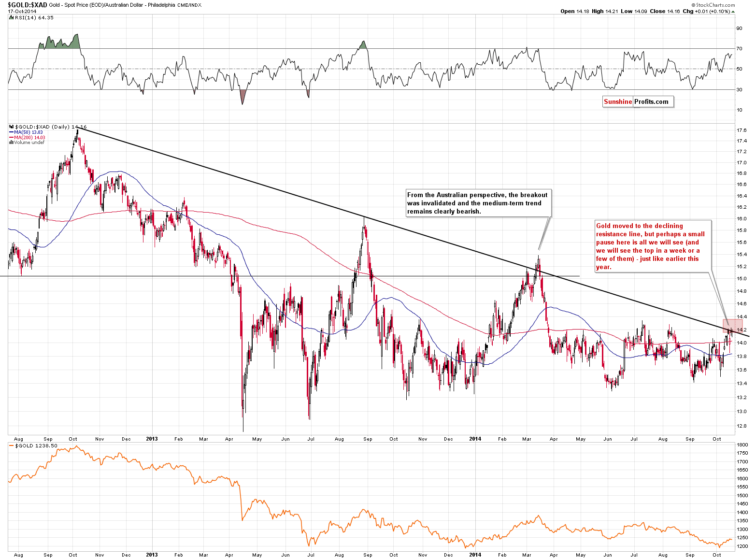Viewport: 756px width, 559px height.
Task: Click the red annotation about declining resistance line
Action: point(653,246)
